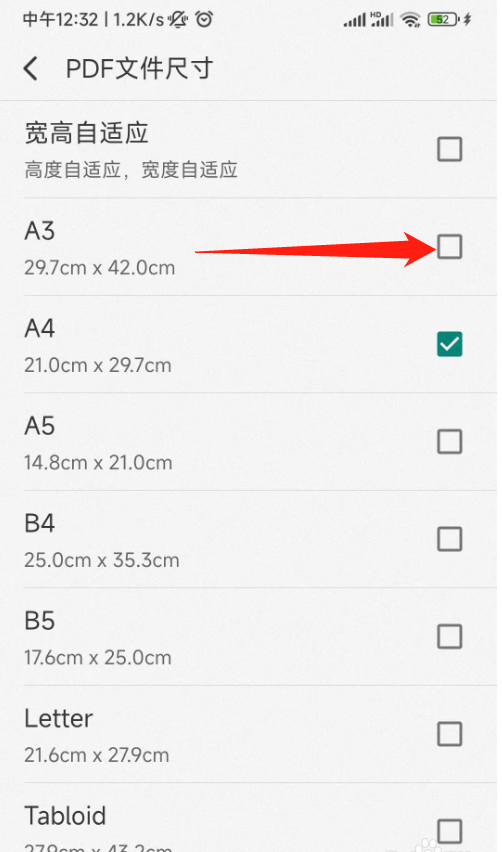Tap the Wi-Fi status icon
502x852 pixels.
coord(410,20)
